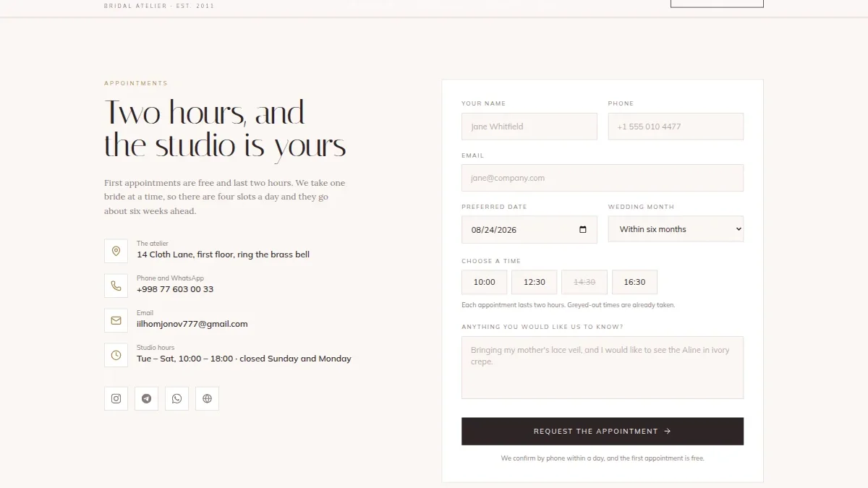Image resolution: width=868 pixels, height=488 pixels.
Task: Click the phone number +998 77 603 00 33
Action: [x=175, y=289]
